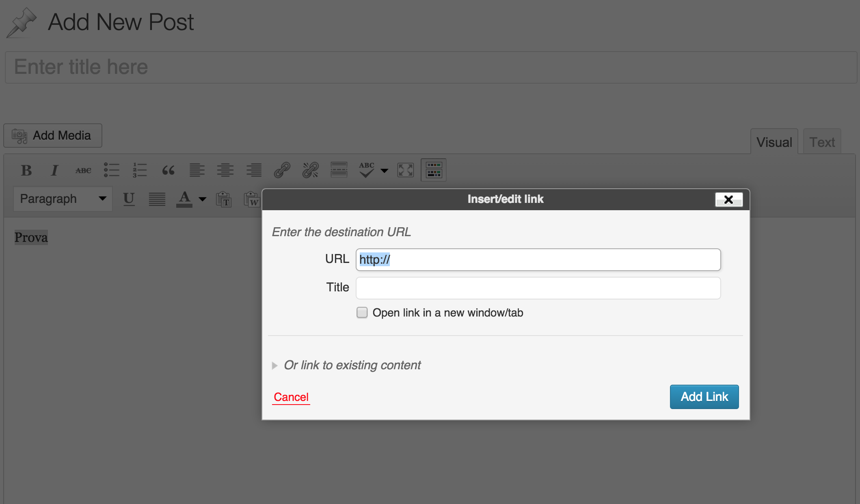Click the Cancel link
The width and height of the screenshot is (860, 504).
(x=291, y=397)
